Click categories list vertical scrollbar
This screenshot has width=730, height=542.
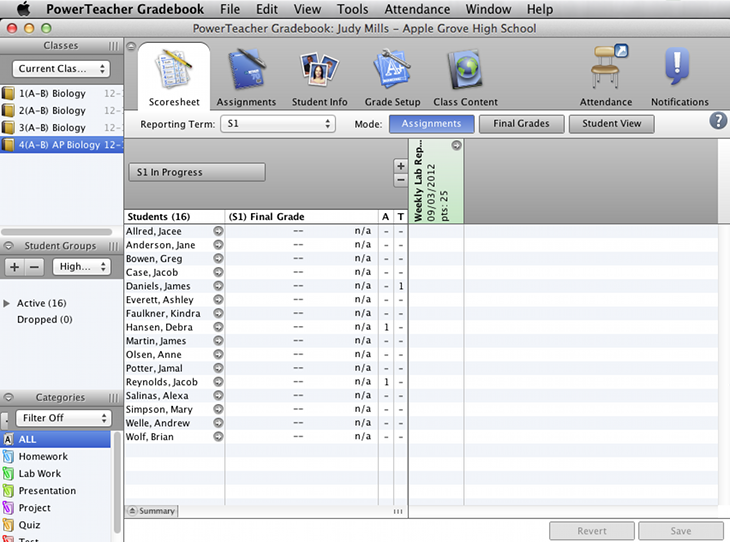pyautogui.click(x=117, y=482)
